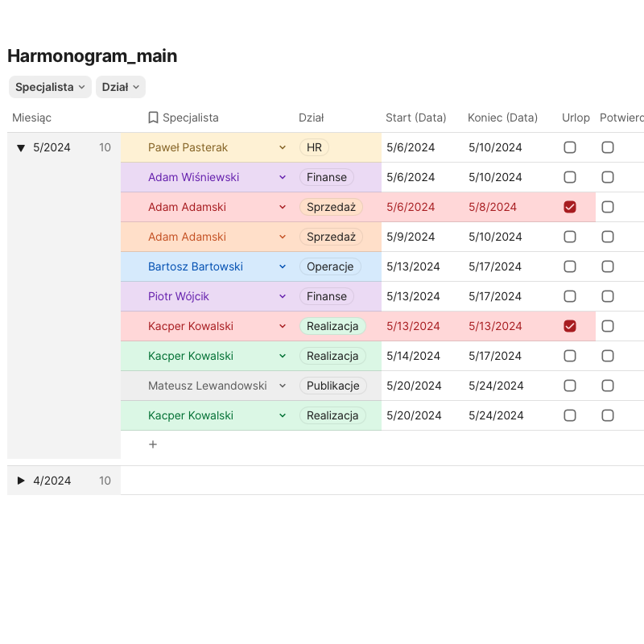This screenshot has height=644, width=644.
Task: Uncheck Urlop for Kacper Kowalski on 5/13/2024
Action: point(570,327)
